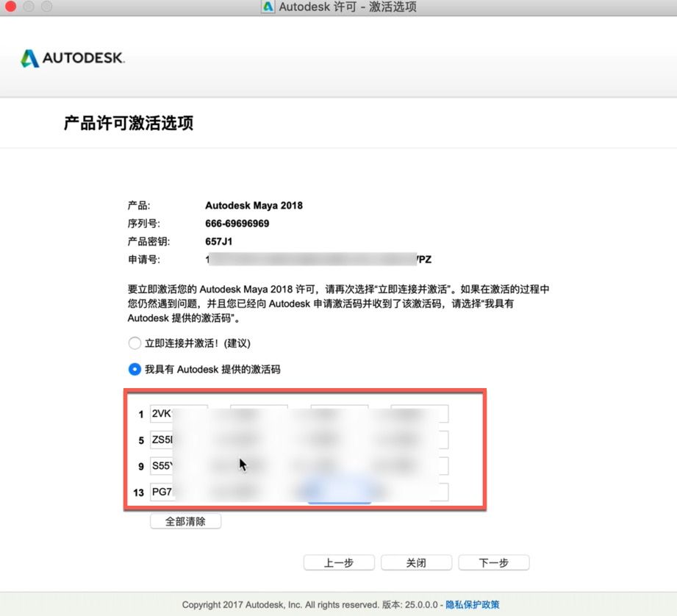
Task: Click the 产品密钥 label
Action: [x=149, y=242]
